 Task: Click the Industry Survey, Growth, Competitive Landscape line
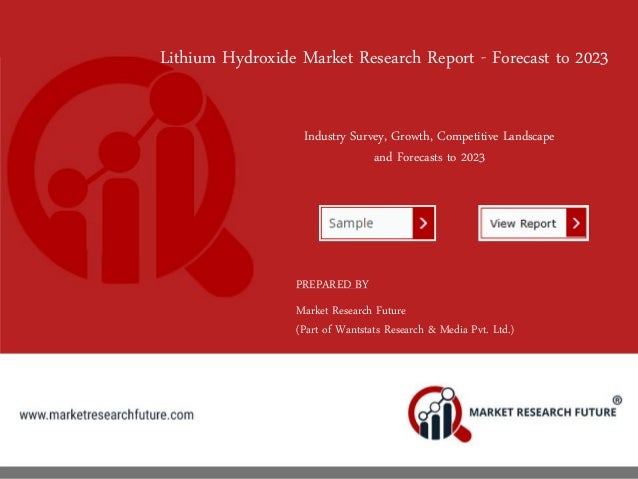pyautogui.click(x=429, y=136)
